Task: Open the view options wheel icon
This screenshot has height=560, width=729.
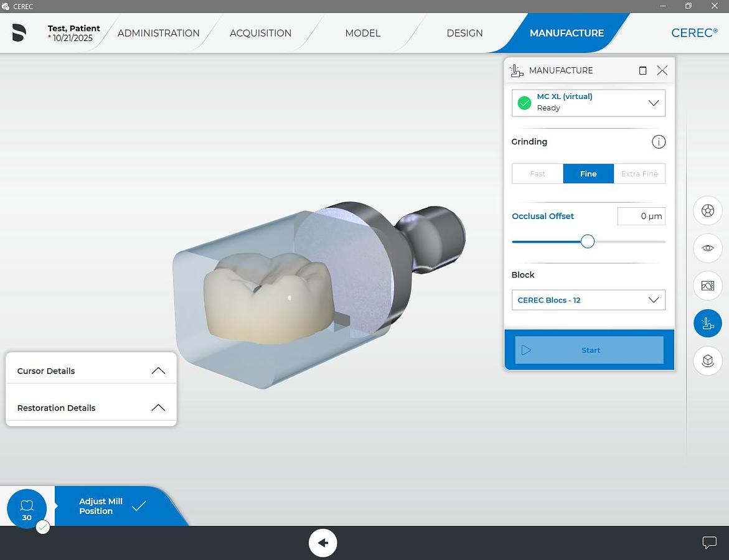Action: pyautogui.click(x=707, y=211)
